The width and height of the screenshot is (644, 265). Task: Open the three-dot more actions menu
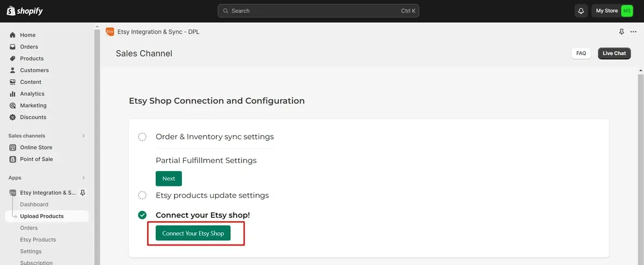[633, 32]
